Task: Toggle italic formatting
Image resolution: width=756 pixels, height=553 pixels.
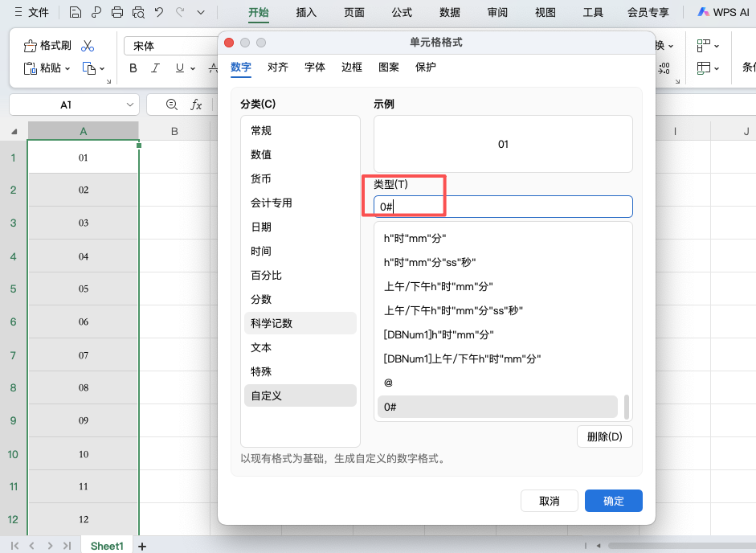Action: click(x=154, y=68)
